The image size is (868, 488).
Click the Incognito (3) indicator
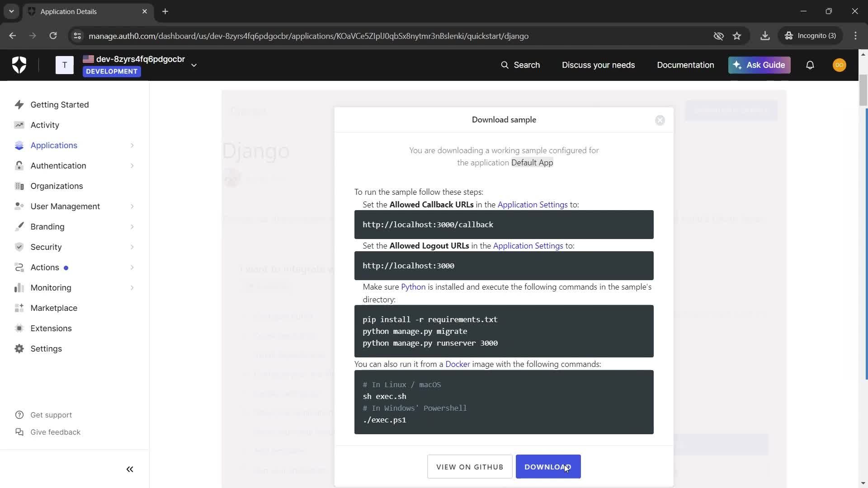(811, 36)
